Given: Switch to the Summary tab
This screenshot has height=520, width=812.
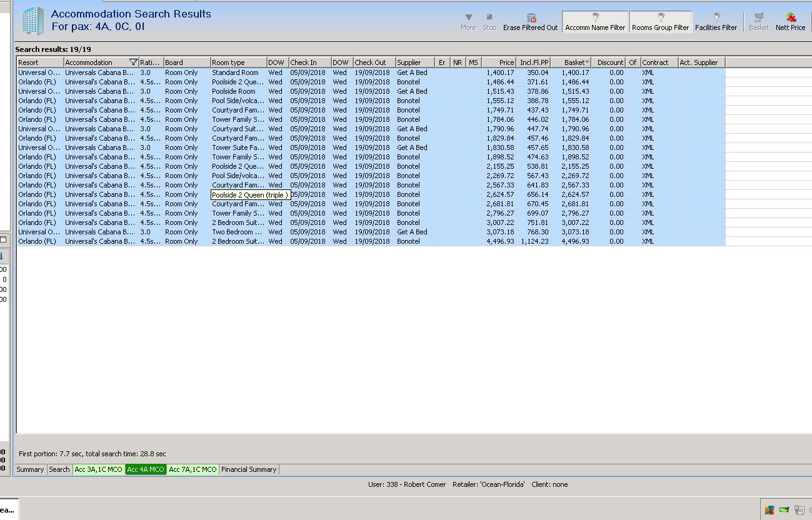Looking at the screenshot, I should tap(30, 469).
